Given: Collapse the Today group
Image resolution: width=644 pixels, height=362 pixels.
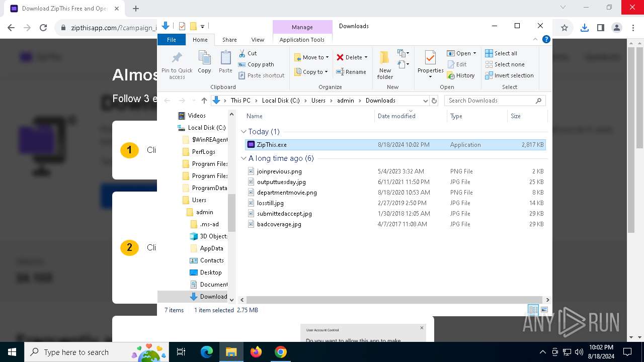Looking at the screenshot, I should tap(244, 132).
